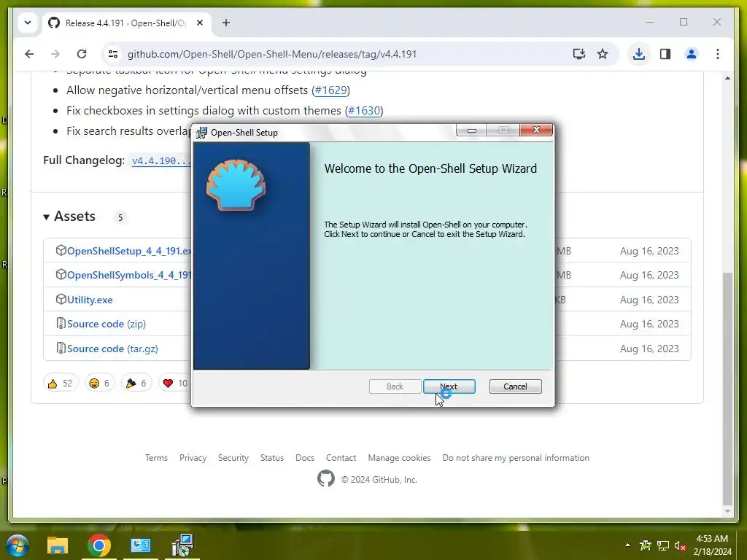Expand the tab search dropdown
747x560 pixels.
coord(28,23)
